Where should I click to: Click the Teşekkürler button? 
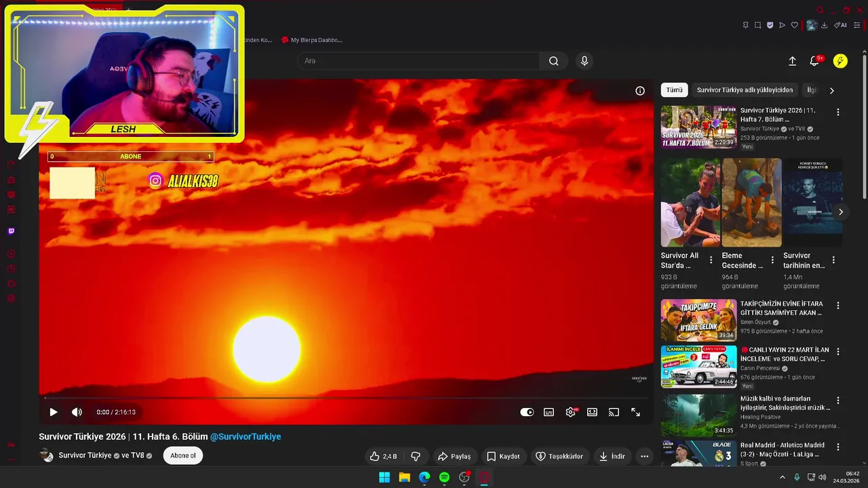point(559,456)
